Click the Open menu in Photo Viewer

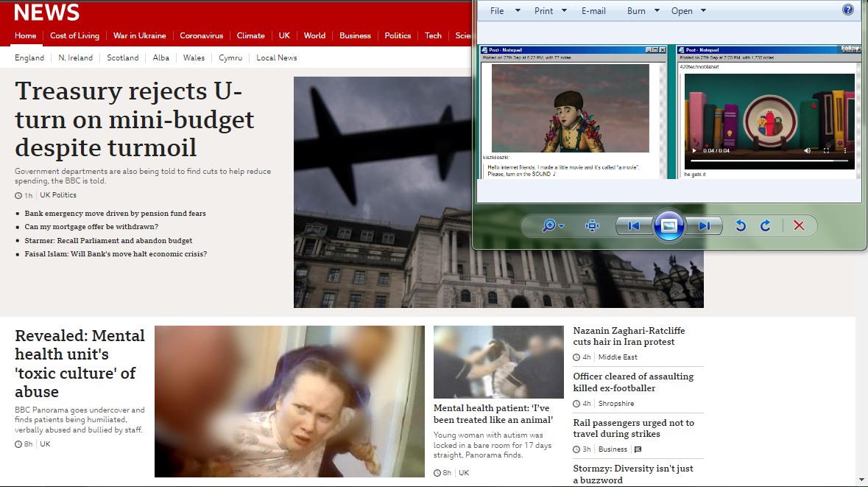682,10
